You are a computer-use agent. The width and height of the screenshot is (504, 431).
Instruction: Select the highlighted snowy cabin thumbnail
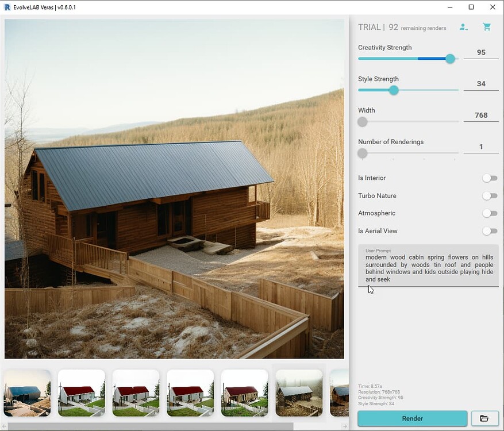(x=299, y=393)
